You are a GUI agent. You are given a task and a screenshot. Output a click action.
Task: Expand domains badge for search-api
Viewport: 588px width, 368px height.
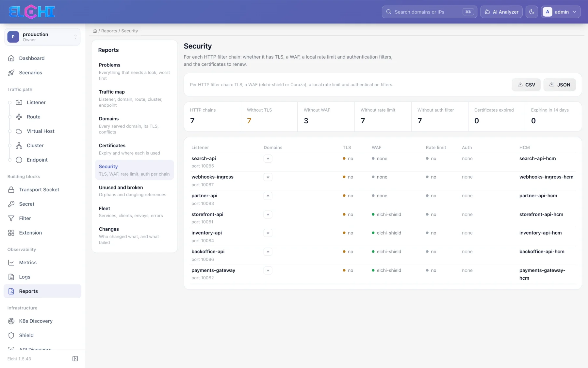click(268, 159)
